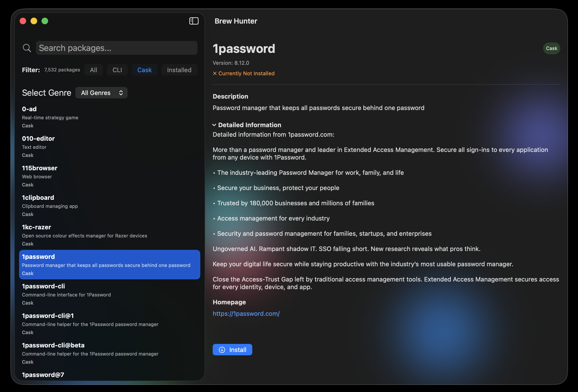This screenshot has height=392, width=578.
Task: Click the 7,532 packages count
Action: (x=62, y=70)
